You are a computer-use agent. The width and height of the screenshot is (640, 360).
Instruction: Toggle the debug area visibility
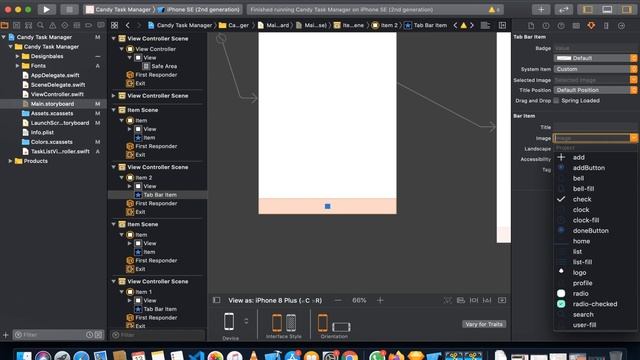coord(607,9)
